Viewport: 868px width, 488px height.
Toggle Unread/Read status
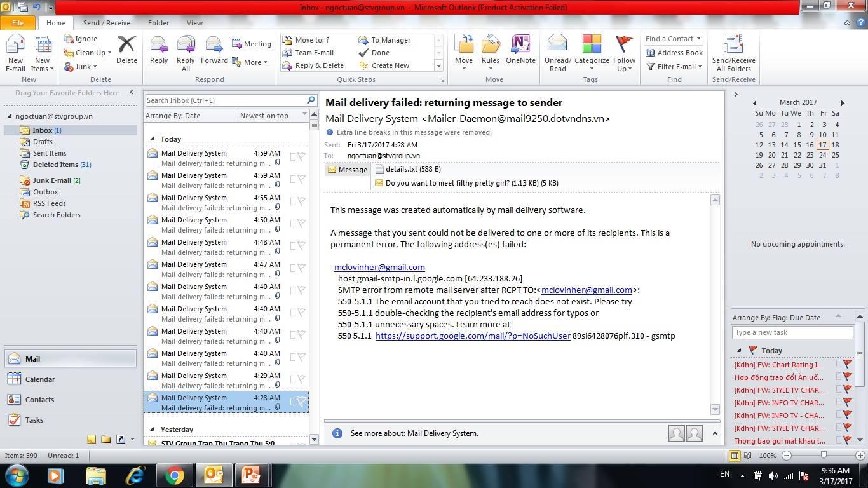tap(557, 53)
